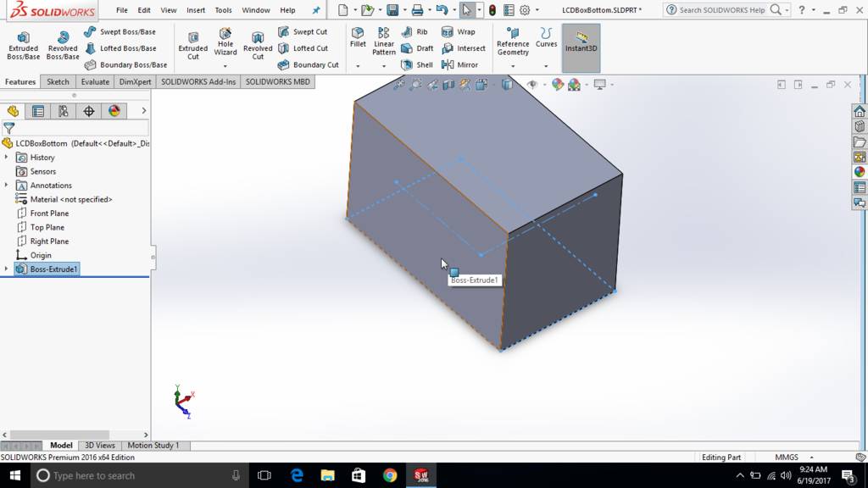Open the FeatureManager Design Tree tab

pos(13,111)
